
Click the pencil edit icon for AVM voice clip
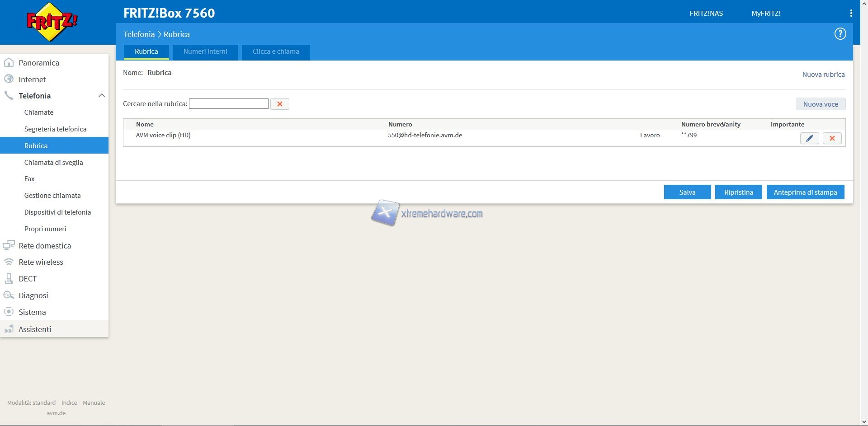[x=809, y=138]
